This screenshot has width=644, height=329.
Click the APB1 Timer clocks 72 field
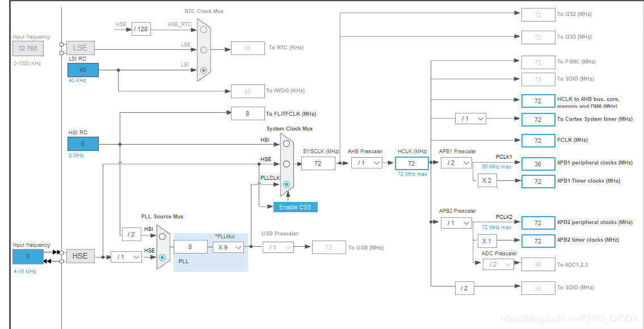[x=538, y=181]
